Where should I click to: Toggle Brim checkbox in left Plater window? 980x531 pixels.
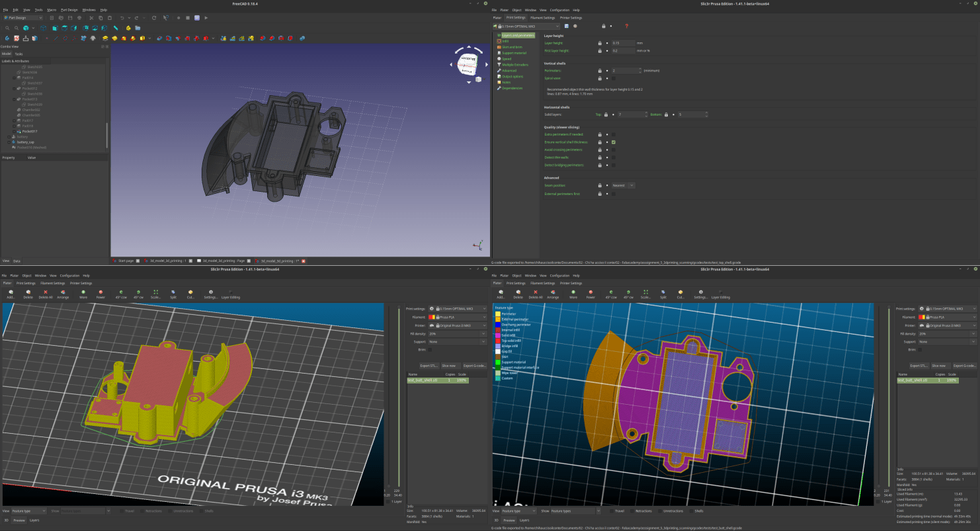[x=430, y=349]
